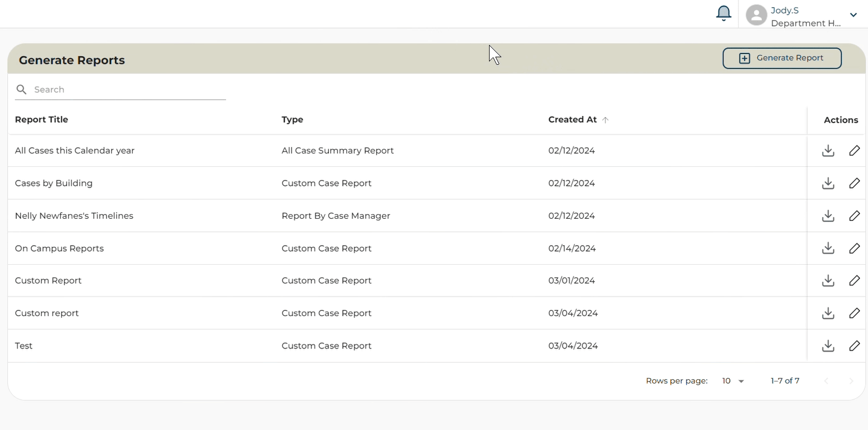
Task: Edit the Cases by Building report
Action: click(854, 183)
